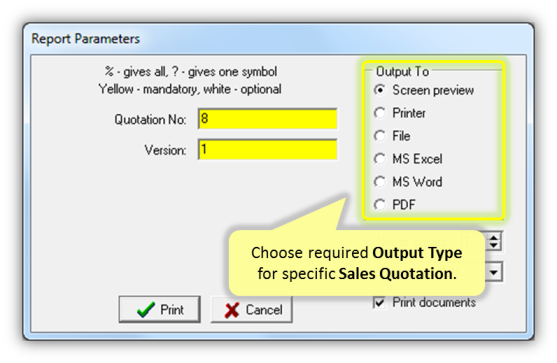Choose Printer as the output destination
557x363 pixels.
[x=380, y=113]
